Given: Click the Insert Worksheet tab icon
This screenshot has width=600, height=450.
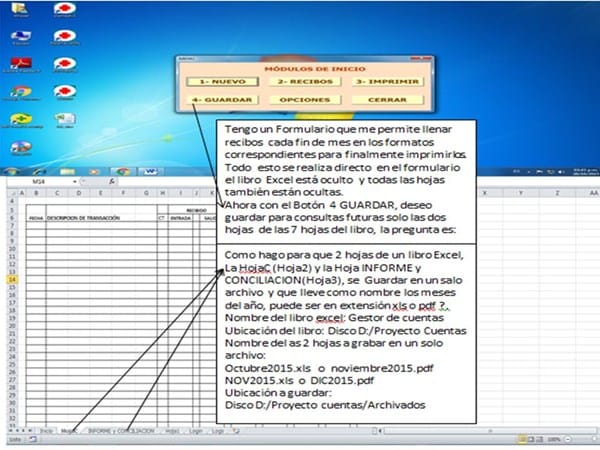Looking at the screenshot, I should click(x=236, y=431).
